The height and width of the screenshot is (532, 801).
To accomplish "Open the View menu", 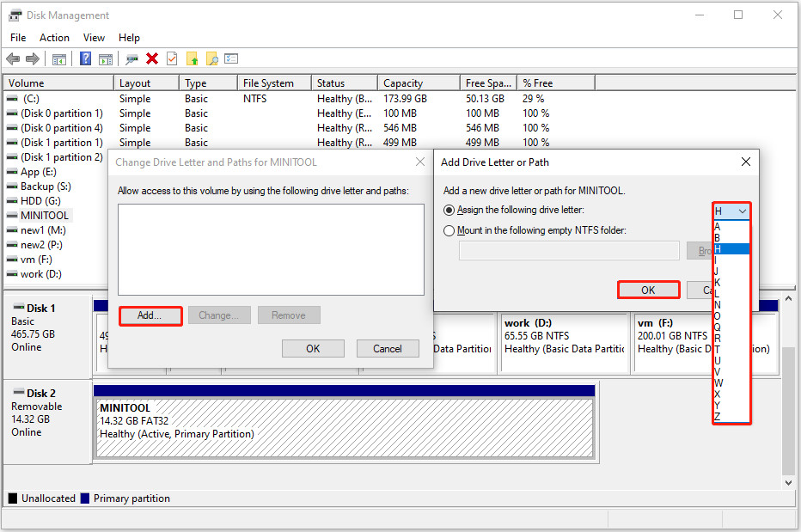I will click(94, 37).
